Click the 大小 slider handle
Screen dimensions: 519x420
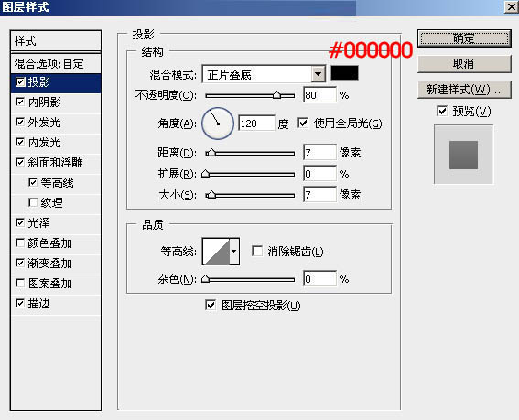tap(211, 195)
